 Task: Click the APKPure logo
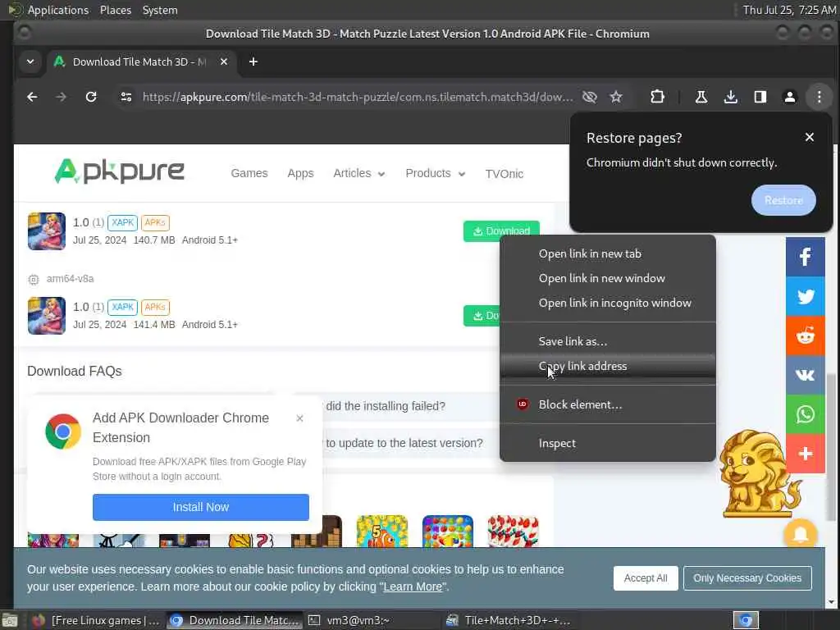(x=120, y=171)
